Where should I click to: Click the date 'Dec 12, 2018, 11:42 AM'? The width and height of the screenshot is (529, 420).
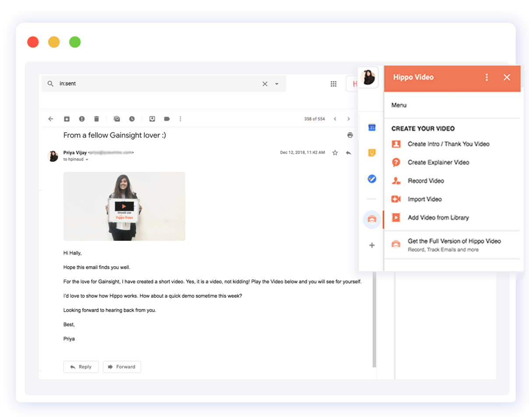point(303,153)
